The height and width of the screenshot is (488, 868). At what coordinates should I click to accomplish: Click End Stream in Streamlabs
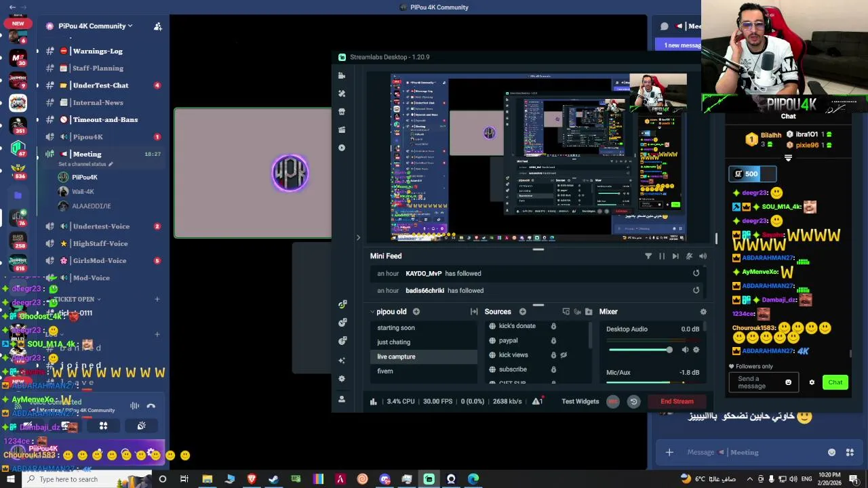point(677,401)
